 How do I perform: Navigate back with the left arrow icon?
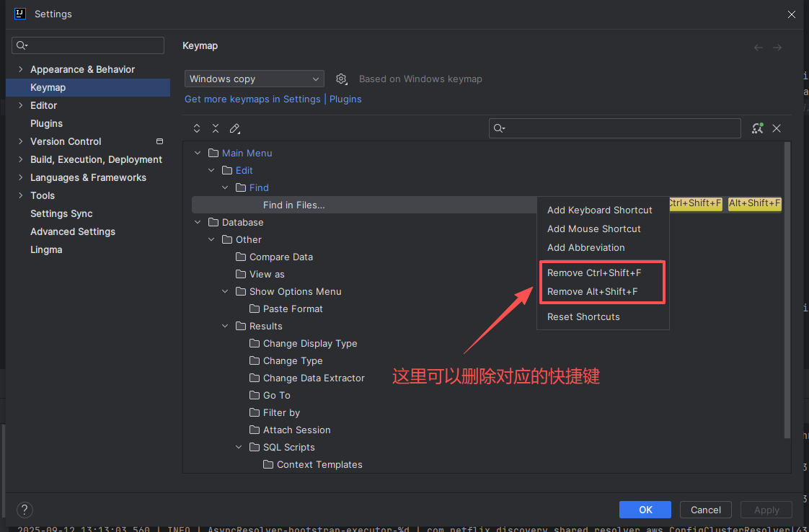coord(758,48)
